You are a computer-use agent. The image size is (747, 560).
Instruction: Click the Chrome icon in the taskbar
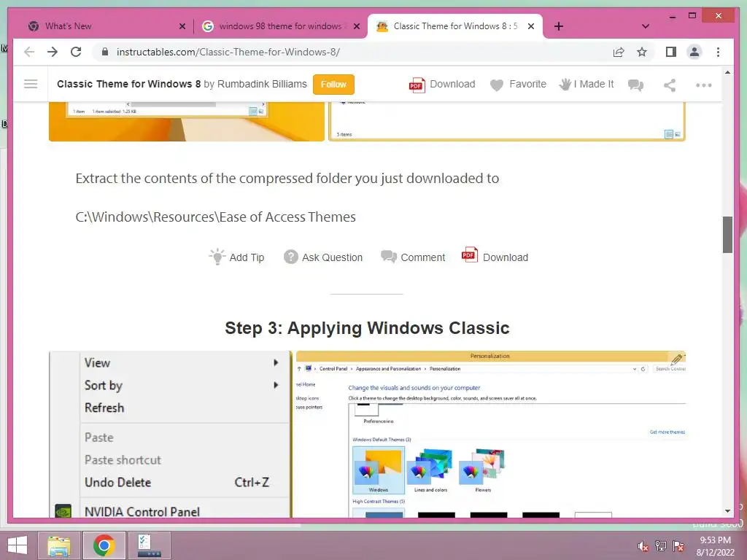click(x=104, y=545)
